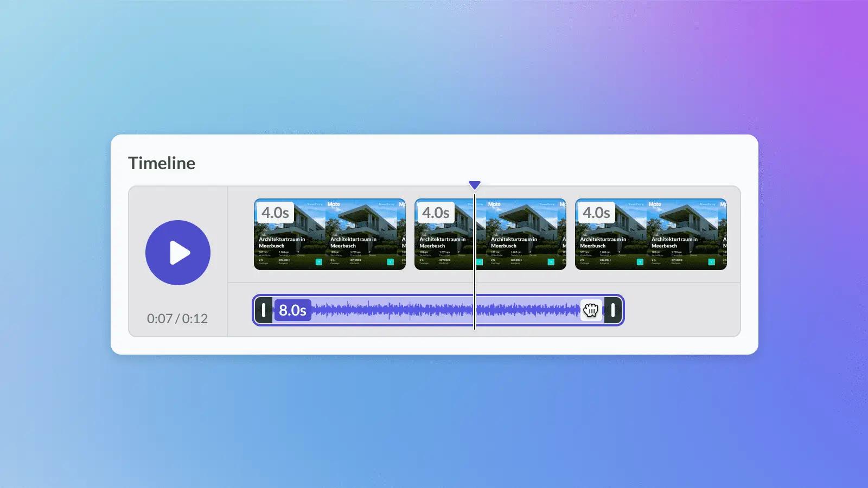Viewport: 868px width, 488px height.
Task: Grab the audio clip's right trim handle
Action: point(613,310)
